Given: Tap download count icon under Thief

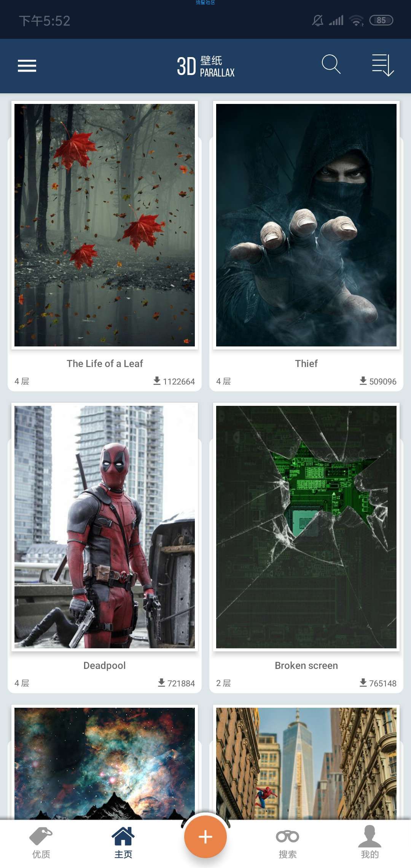Looking at the screenshot, I should tap(363, 381).
